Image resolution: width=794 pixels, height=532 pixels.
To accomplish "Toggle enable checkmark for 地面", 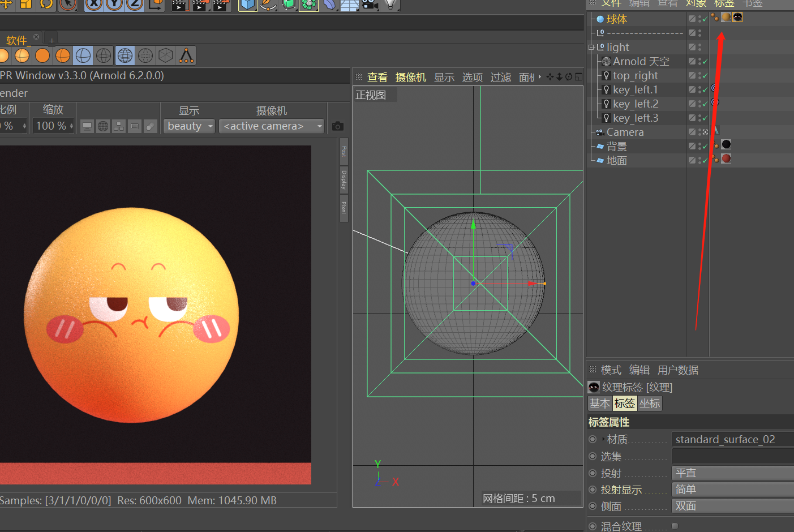I will click(705, 161).
